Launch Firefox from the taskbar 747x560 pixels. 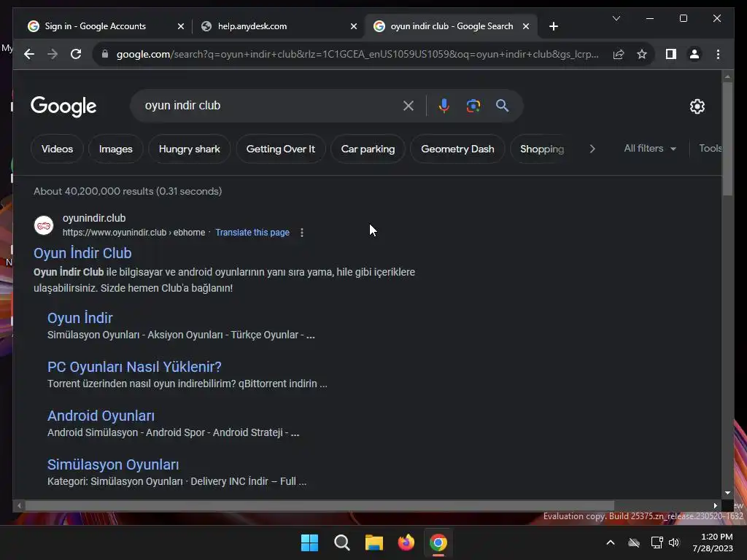406,542
